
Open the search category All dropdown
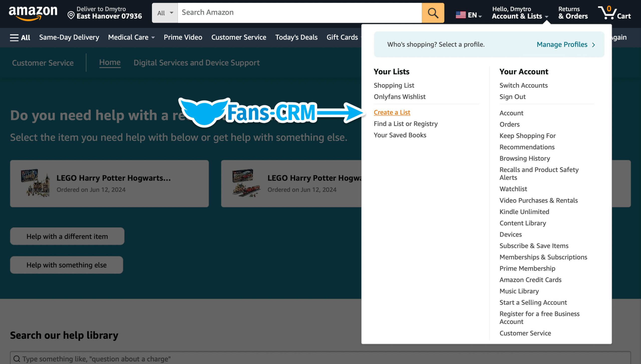tap(165, 13)
